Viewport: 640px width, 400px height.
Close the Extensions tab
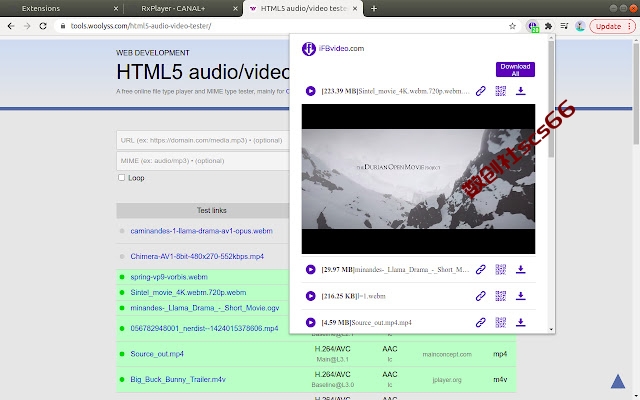(116, 9)
